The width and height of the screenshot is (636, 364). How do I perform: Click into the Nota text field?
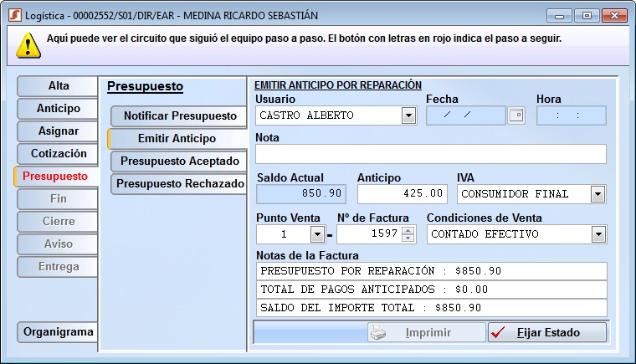430,154
